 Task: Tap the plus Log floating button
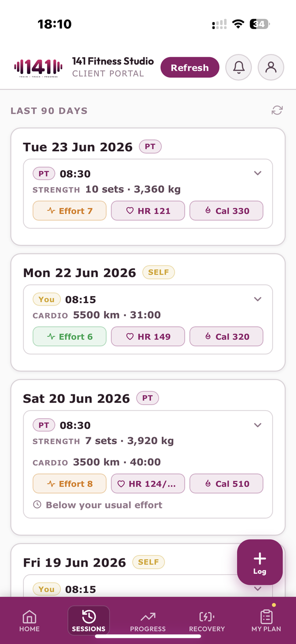click(260, 562)
